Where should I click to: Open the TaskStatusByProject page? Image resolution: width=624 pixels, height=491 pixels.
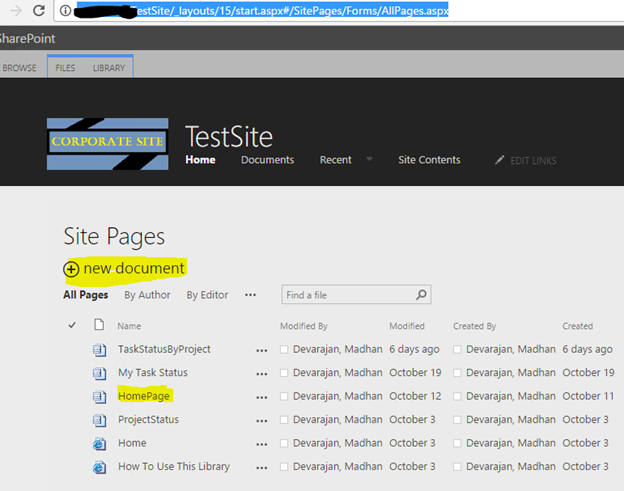pyautogui.click(x=164, y=349)
